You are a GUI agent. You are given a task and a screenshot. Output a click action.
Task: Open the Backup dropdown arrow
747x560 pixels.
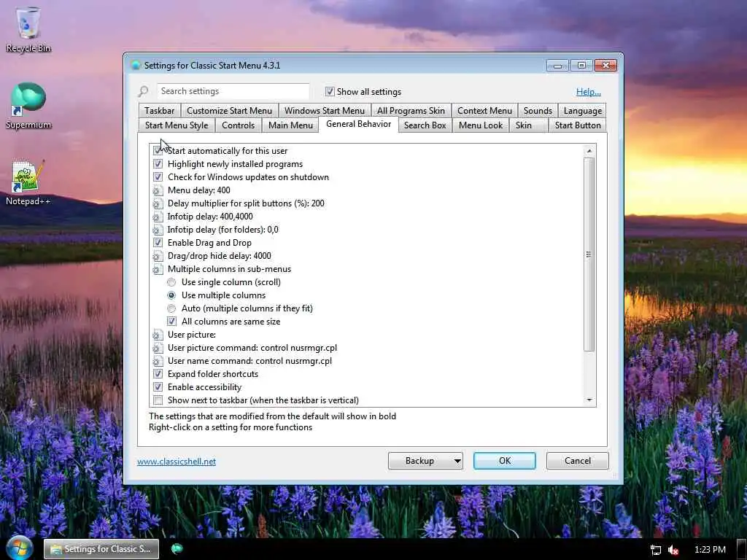457,461
